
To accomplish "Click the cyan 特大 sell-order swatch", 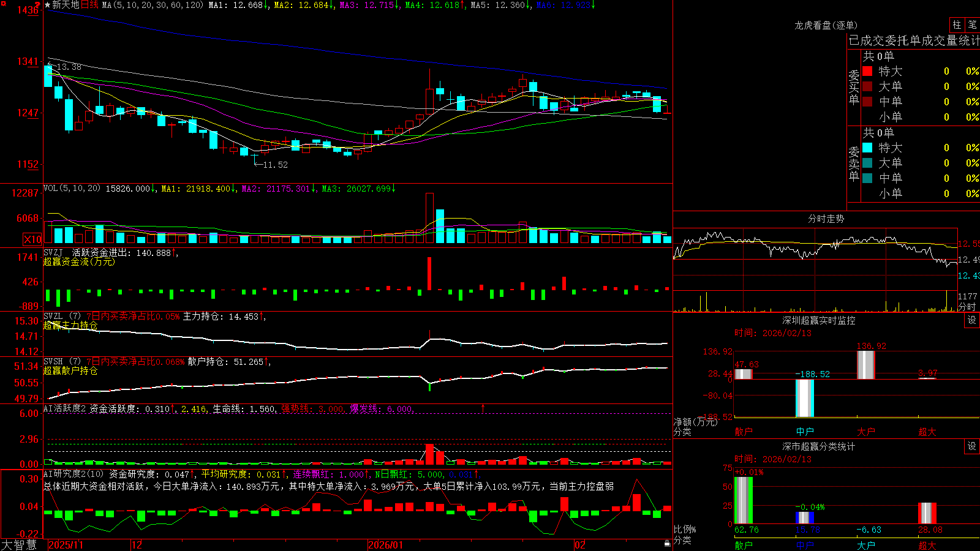I will point(867,148).
